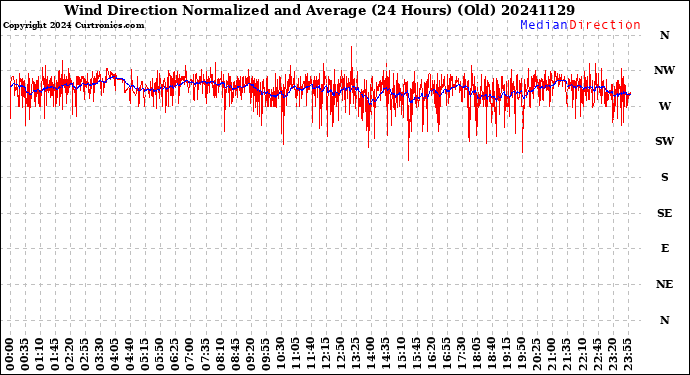Click the 06:25 time axis label
Viewport: 690px width, 375px height.
(x=175, y=354)
